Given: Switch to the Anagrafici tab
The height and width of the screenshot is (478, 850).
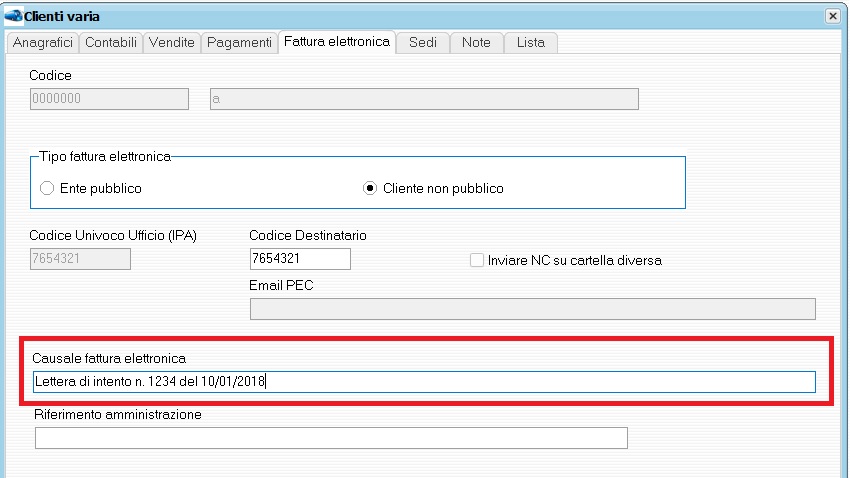Looking at the screenshot, I should click(43, 42).
